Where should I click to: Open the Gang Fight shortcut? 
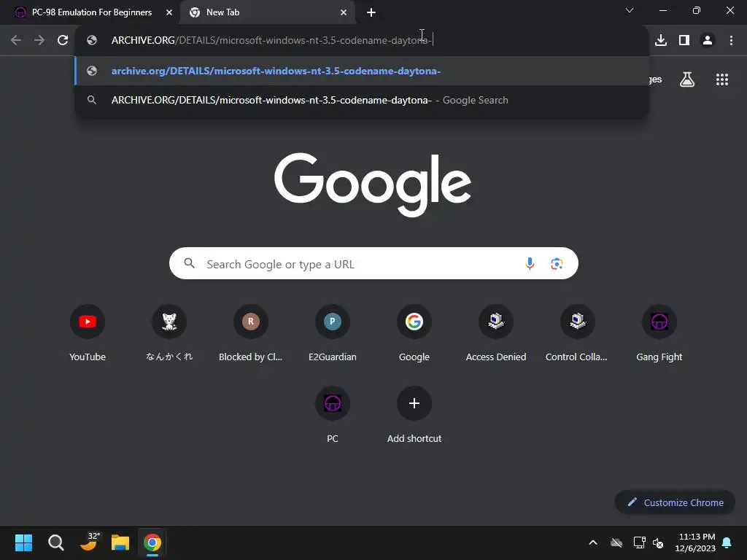coord(659,333)
